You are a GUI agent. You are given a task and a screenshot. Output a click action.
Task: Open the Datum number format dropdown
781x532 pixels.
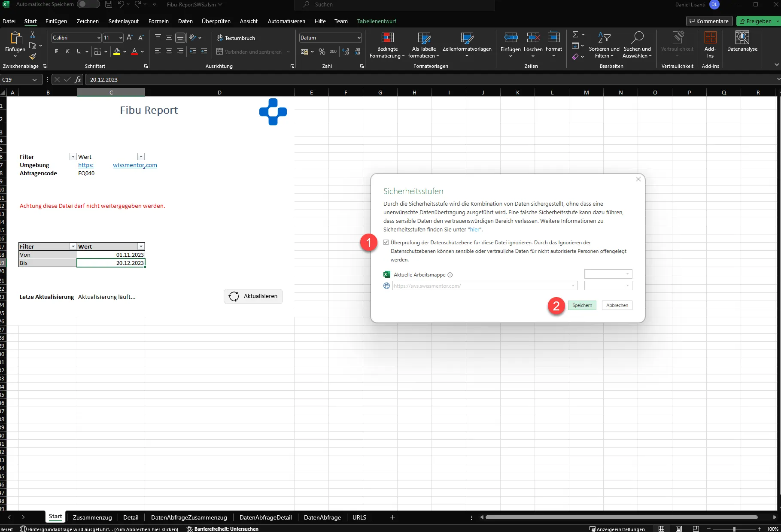tap(359, 38)
